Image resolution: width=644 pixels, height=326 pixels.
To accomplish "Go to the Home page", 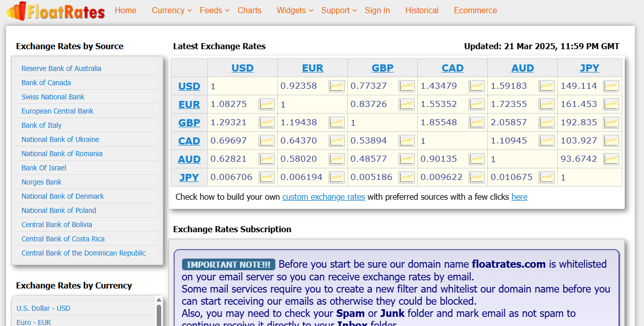I will 126,10.
